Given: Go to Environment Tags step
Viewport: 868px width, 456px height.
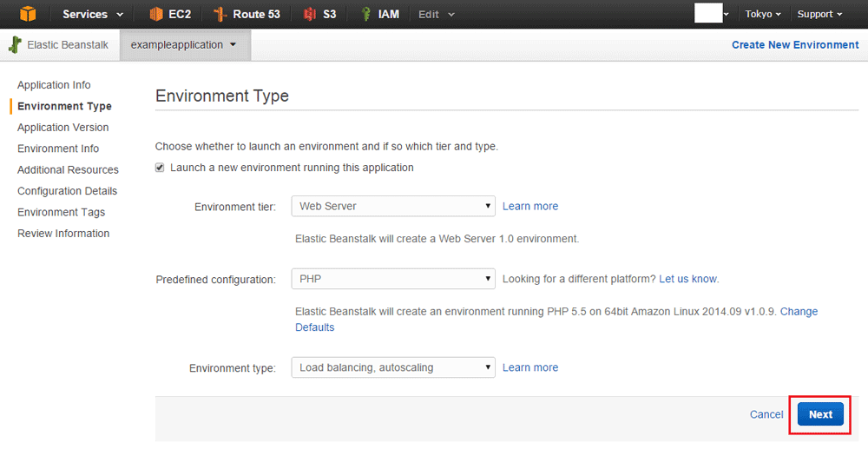Looking at the screenshot, I should 61,212.
